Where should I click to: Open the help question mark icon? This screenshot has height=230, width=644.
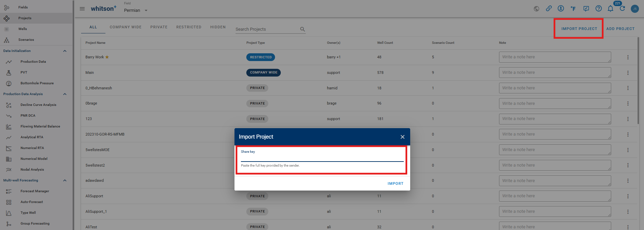pos(598,8)
